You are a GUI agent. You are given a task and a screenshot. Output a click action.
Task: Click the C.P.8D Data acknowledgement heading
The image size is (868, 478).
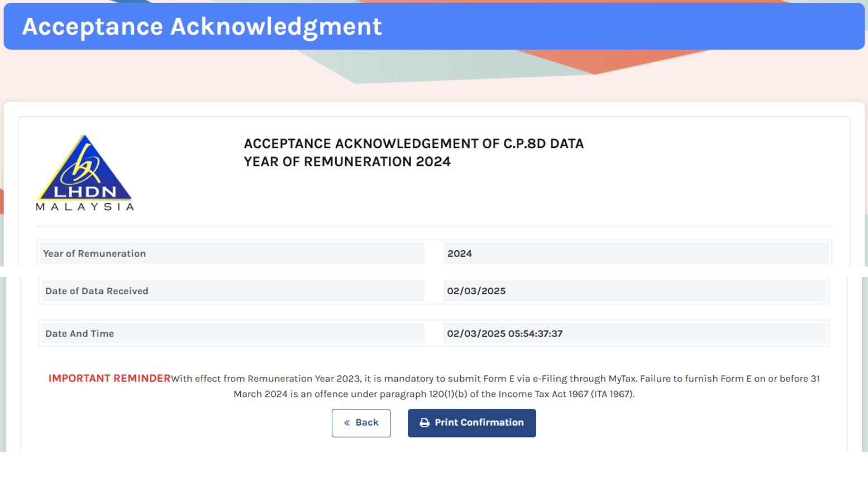pos(413,144)
